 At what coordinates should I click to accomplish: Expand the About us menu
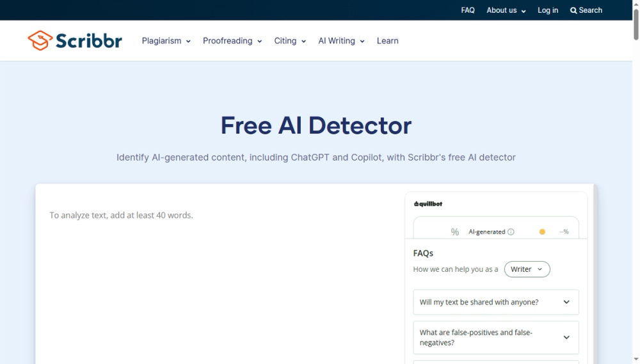click(x=506, y=10)
